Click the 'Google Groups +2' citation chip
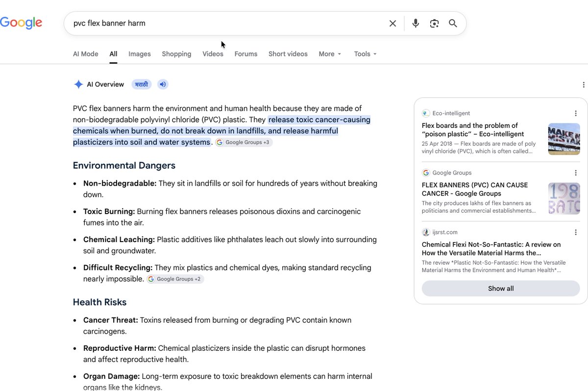This screenshot has width=588, height=391. (175, 279)
